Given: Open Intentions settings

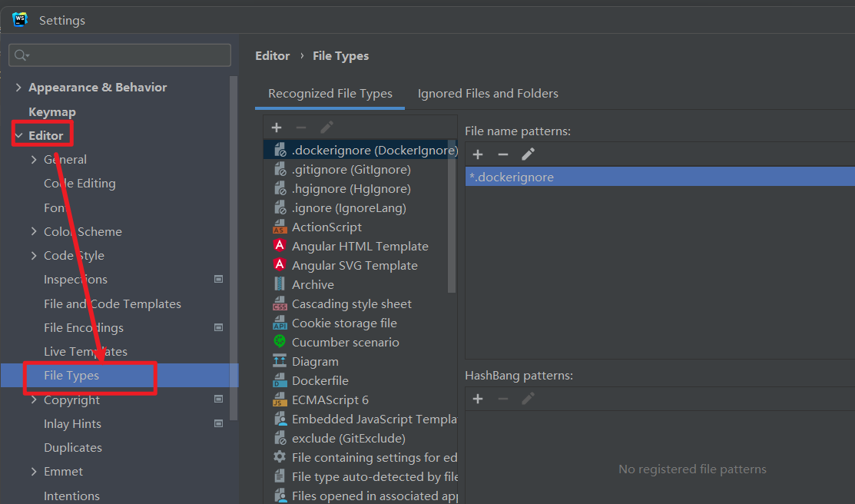Looking at the screenshot, I should tap(72, 496).
